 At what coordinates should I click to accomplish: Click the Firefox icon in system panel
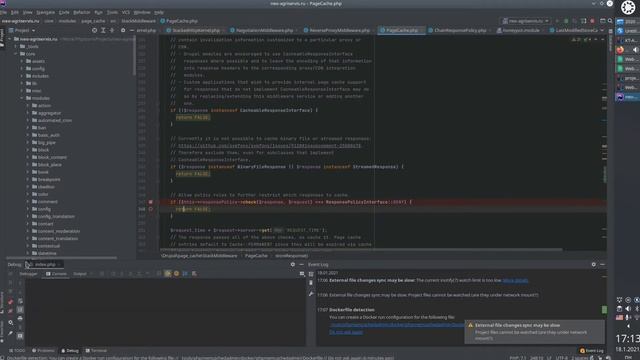click(x=620, y=50)
